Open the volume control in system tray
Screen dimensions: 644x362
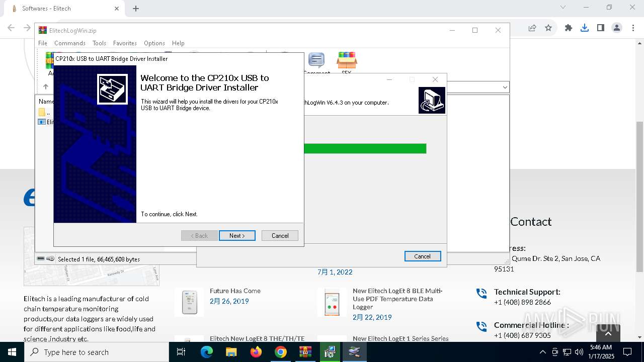tap(579, 352)
